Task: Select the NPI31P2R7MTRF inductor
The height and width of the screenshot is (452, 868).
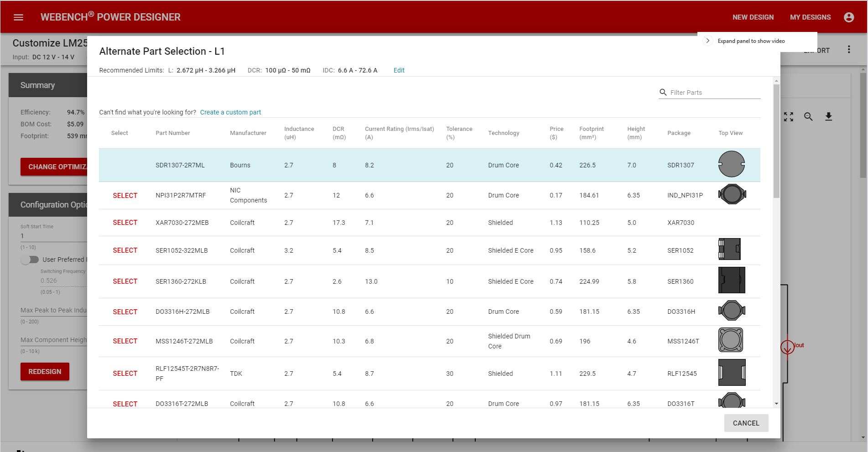Action: point(125,196)
